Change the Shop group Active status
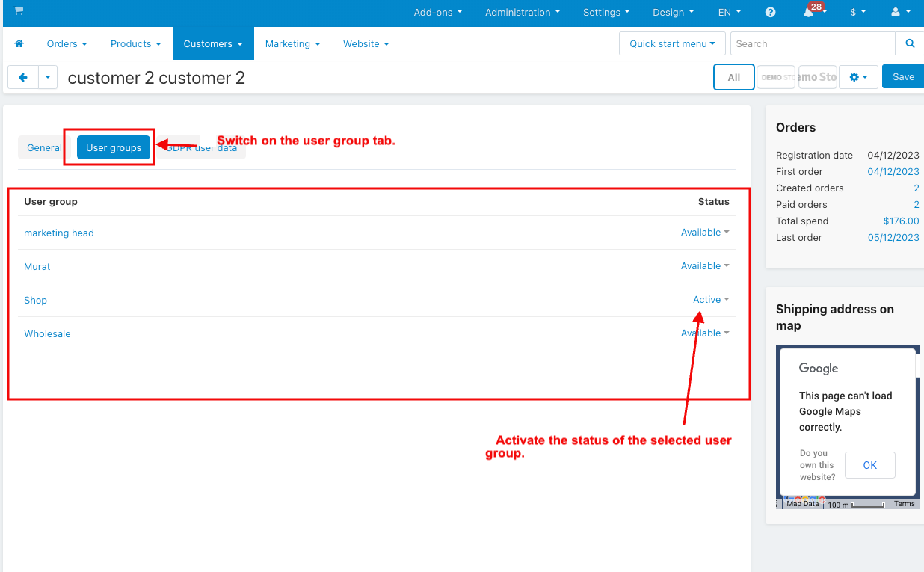Image resolution: width=924 pixels, height=572 pixels. click(x=710, y=300)
